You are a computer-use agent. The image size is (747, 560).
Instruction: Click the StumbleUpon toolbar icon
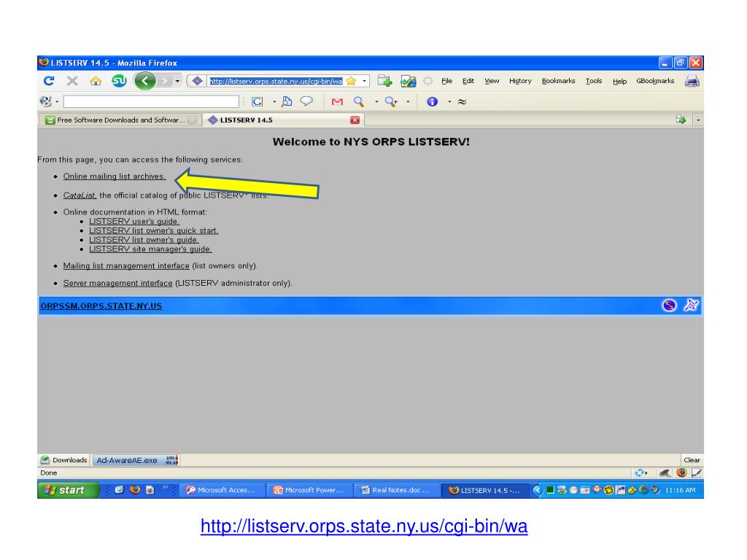pos(119,81)
